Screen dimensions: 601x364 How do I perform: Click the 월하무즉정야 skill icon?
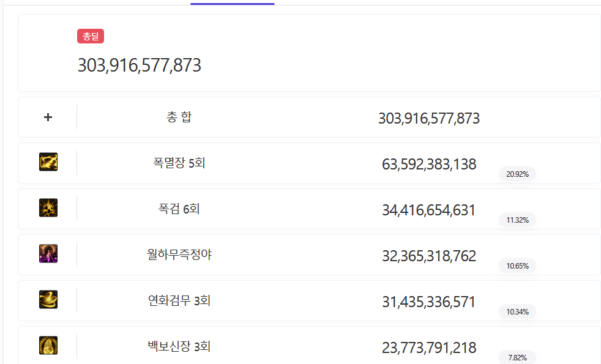[x=48, y=254]
